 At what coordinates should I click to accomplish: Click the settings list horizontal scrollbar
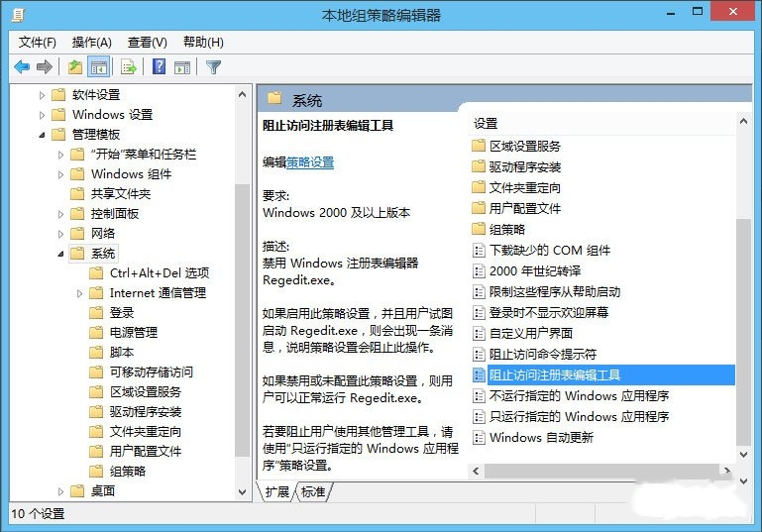(x=601, y=471)
